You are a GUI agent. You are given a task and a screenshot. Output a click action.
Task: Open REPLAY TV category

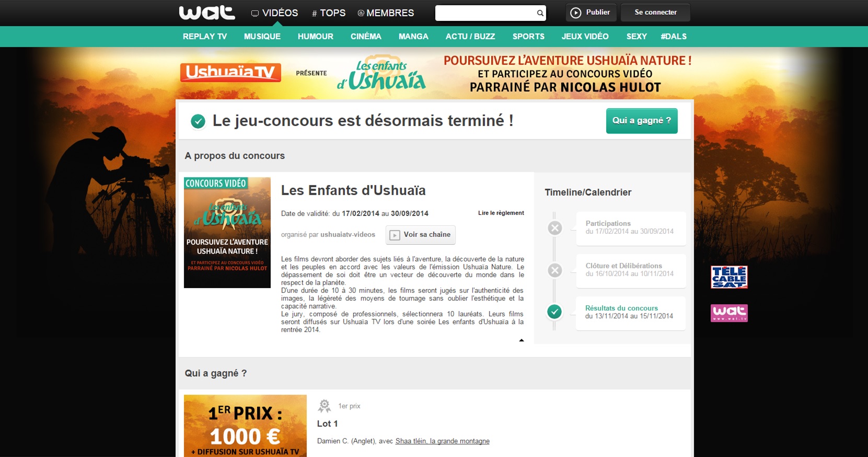(x=205, y=37)
